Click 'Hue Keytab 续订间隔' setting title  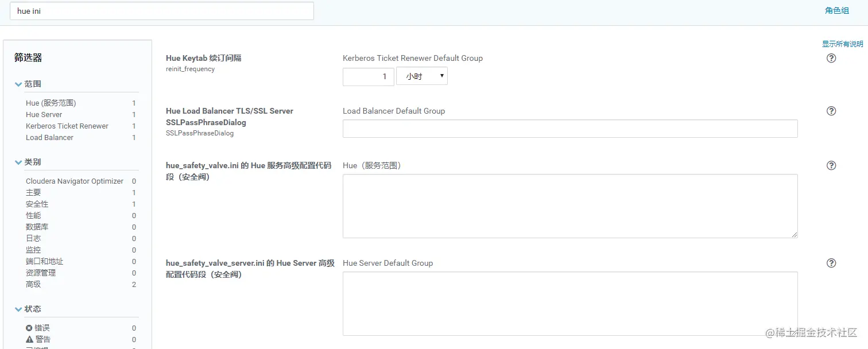(203, 58)
